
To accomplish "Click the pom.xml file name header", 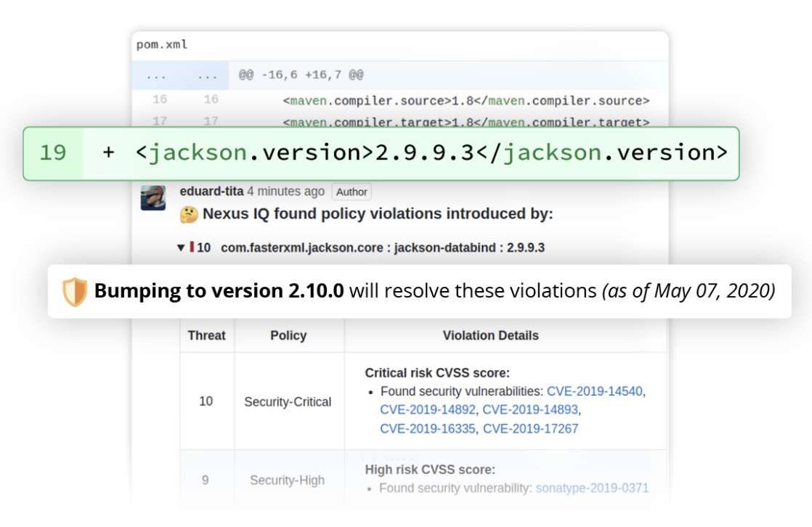I will [x=162, y=45].
